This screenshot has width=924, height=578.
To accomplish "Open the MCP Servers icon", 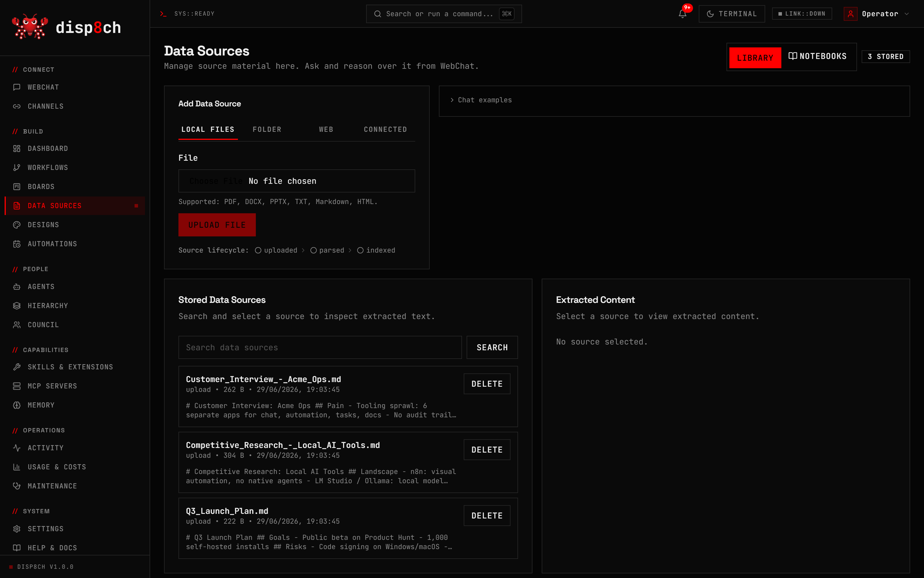I will [x=17, y=386].
